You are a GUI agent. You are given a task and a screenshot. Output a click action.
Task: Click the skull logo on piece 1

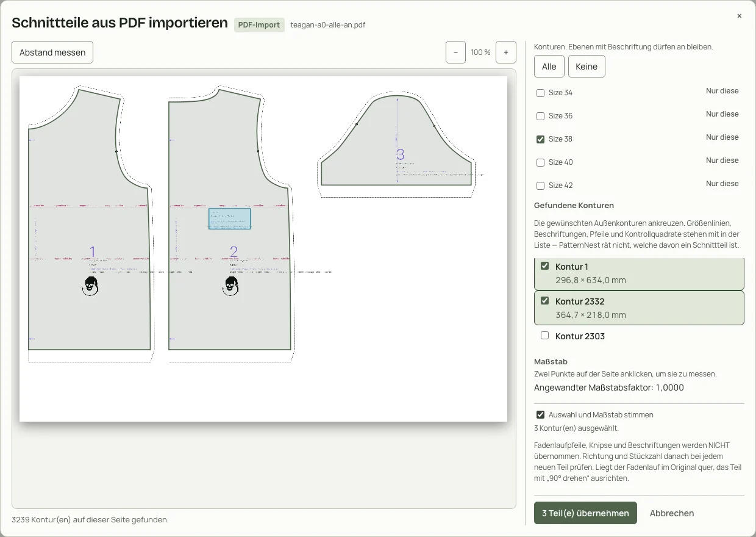pyautogui.click(x=90, y=286)
